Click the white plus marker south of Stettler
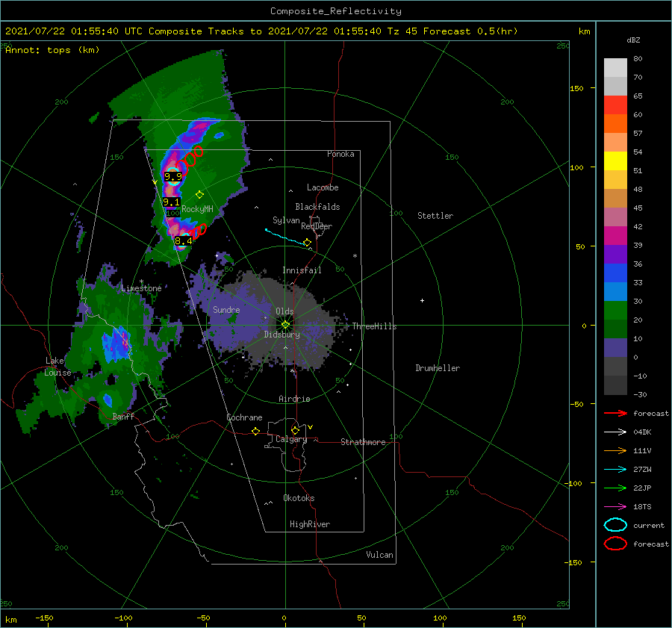This screenshot has height=628, width=672. coord(422,300)
